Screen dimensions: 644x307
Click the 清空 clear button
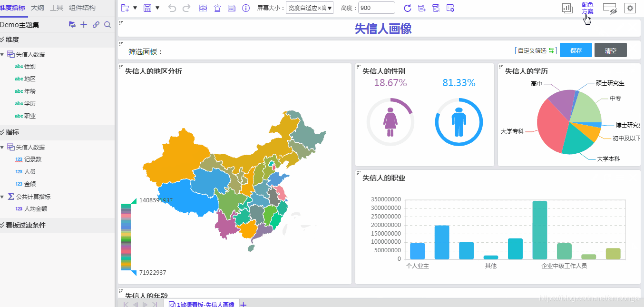[x=610, y=50]
